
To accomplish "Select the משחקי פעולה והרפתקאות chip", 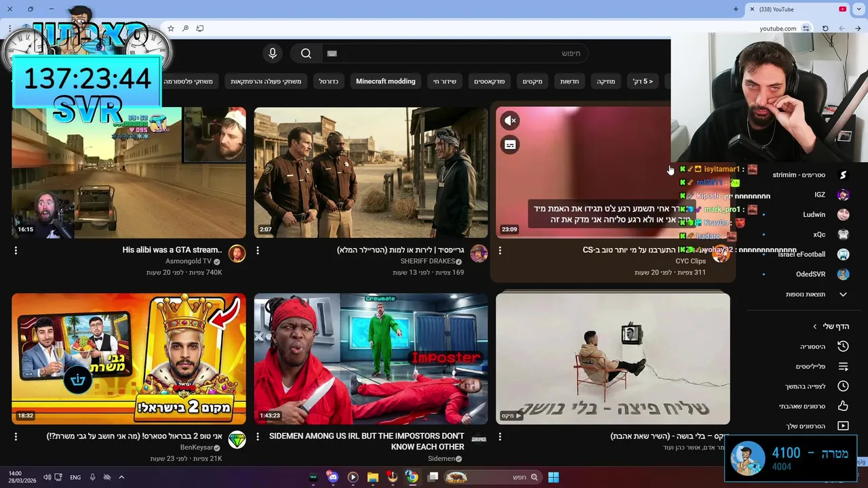I will (266, 81).
